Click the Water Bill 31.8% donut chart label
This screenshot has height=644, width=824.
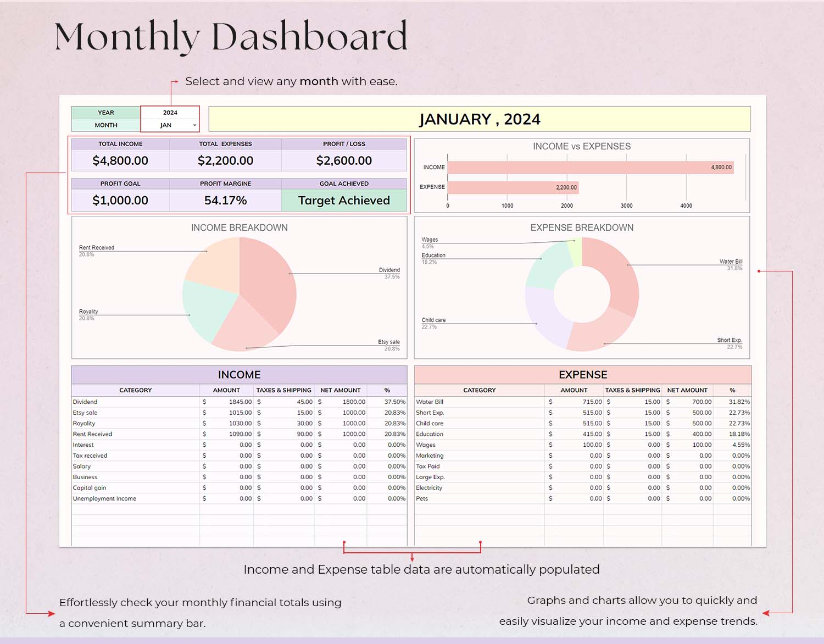coord(731,265)
